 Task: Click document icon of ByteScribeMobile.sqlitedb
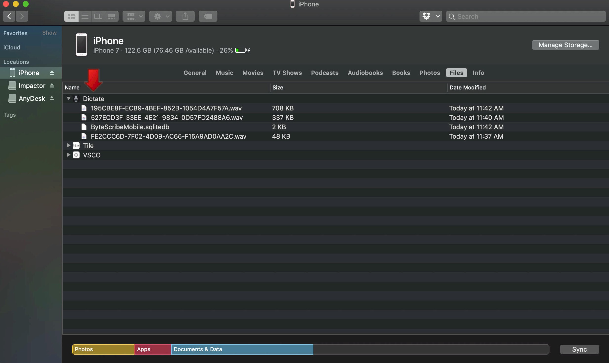(x=84, y=127)
